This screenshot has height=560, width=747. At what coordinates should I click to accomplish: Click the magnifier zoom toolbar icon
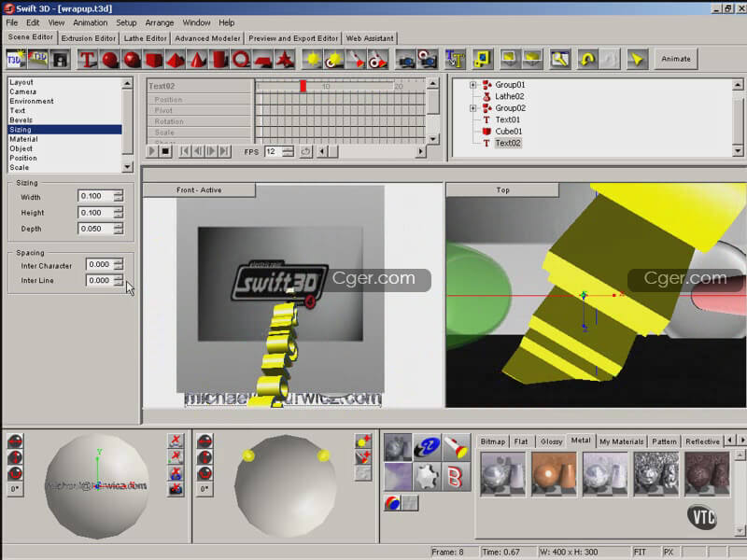tap(559, 59)
